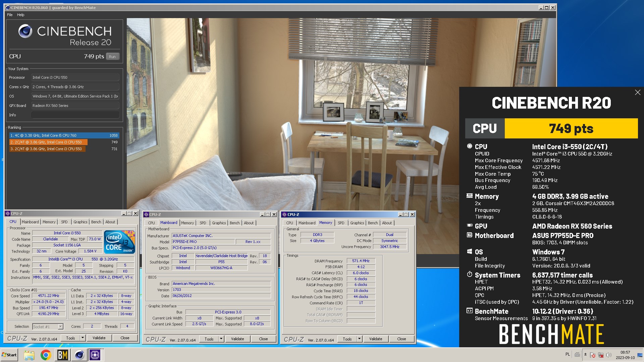Select ranking row with score 749

click(x=64, y=142)
